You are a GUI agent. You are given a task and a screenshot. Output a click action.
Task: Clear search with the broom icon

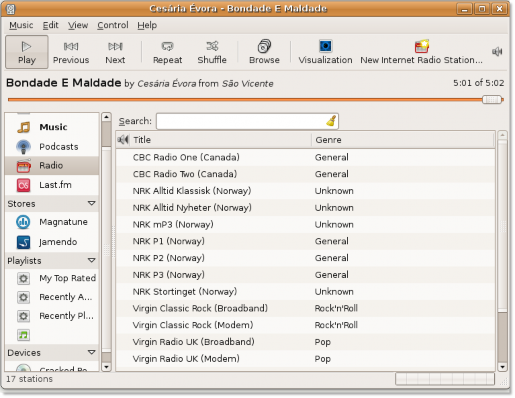[331, 121]
